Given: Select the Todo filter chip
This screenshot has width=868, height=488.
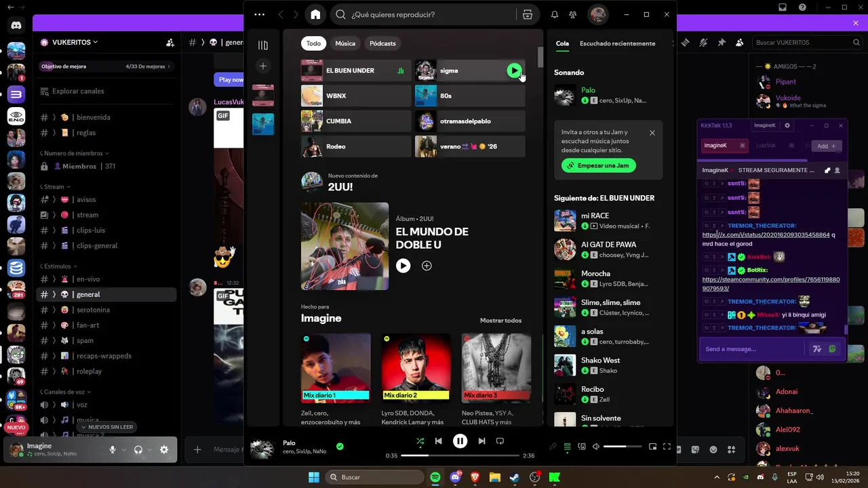Looking at the screenshot, I should pos(313,43).
